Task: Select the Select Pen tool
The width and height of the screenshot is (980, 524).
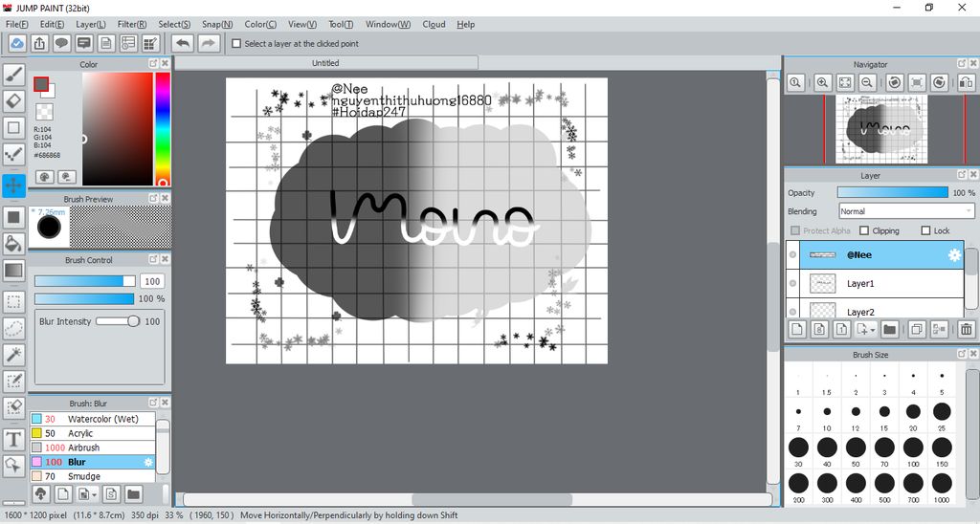Action: click(13, 381)
